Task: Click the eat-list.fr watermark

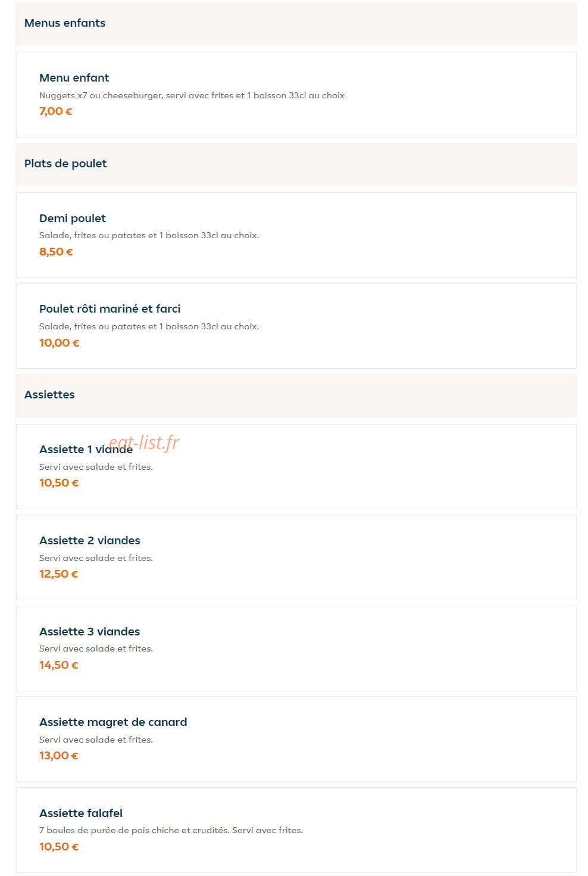Action: (144, 442)
